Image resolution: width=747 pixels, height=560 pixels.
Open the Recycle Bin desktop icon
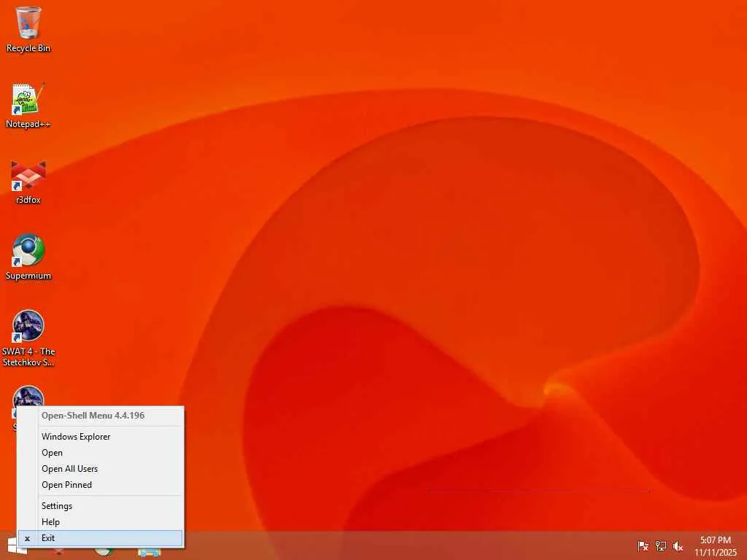click(28, 29)
